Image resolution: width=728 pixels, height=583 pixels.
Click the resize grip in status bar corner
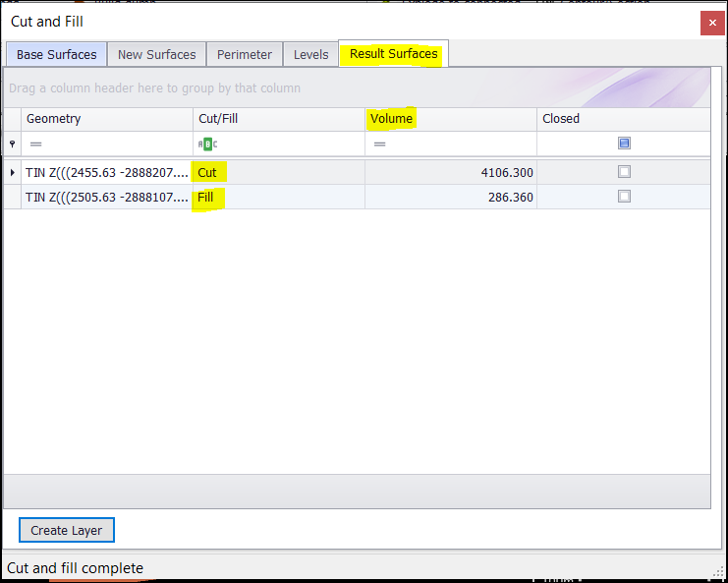coord(718,572)
